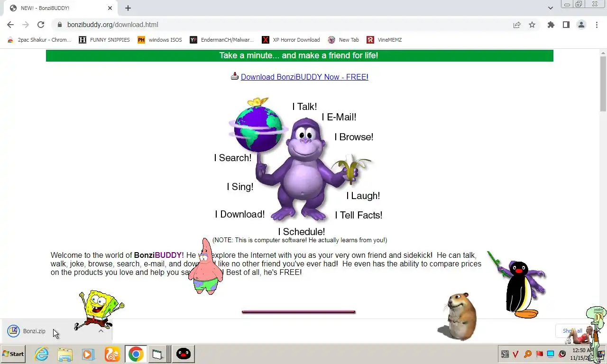Click the 'I Search!' text
This screenshot has height=364, width=607.
click(233, 158)
